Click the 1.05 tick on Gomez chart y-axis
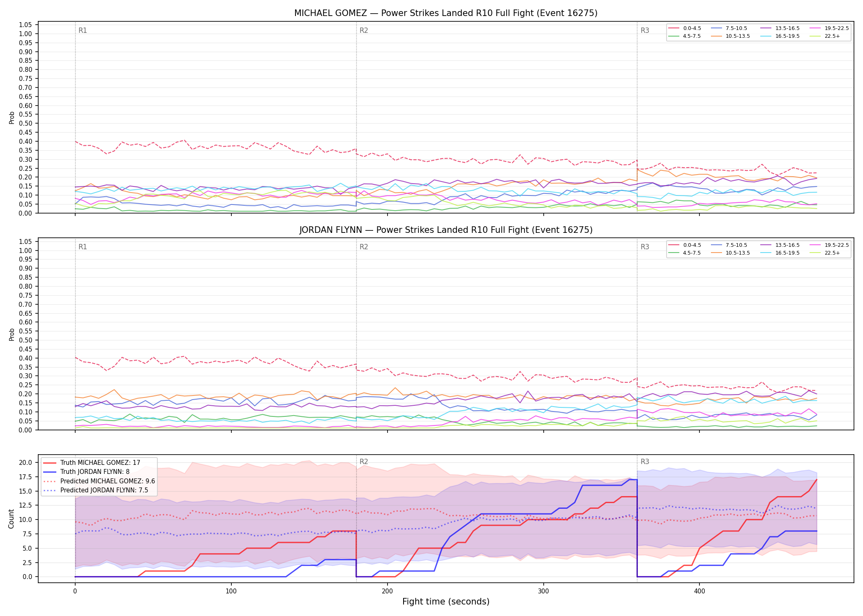The height and width of the screenshot is (616, 863). [x=25, y=25]
